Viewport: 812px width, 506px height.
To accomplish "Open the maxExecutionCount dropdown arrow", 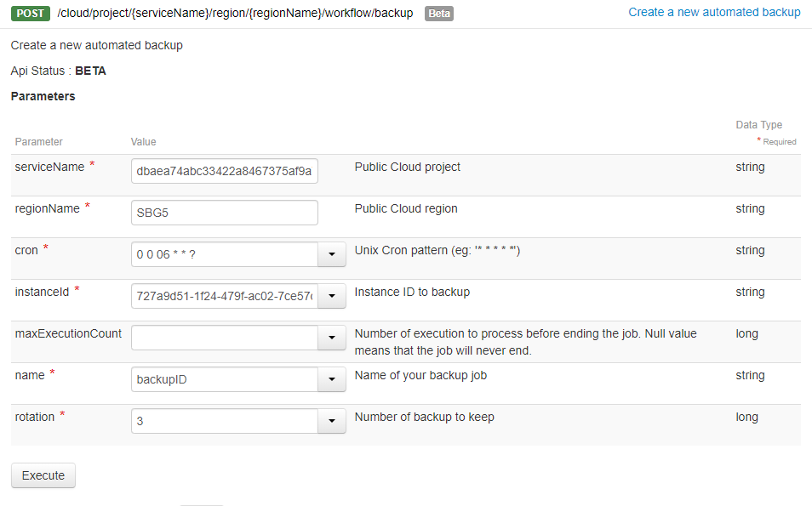I will pos(331,338).
